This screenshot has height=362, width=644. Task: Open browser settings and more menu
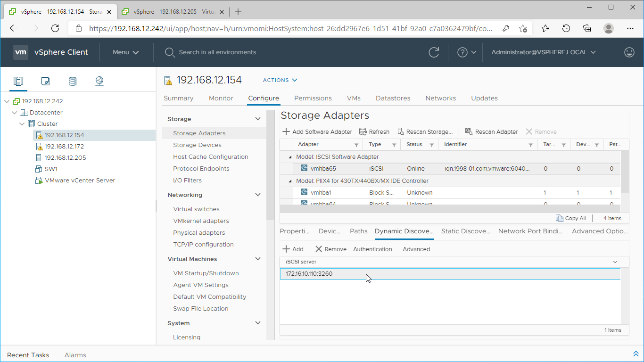[630, 28]
